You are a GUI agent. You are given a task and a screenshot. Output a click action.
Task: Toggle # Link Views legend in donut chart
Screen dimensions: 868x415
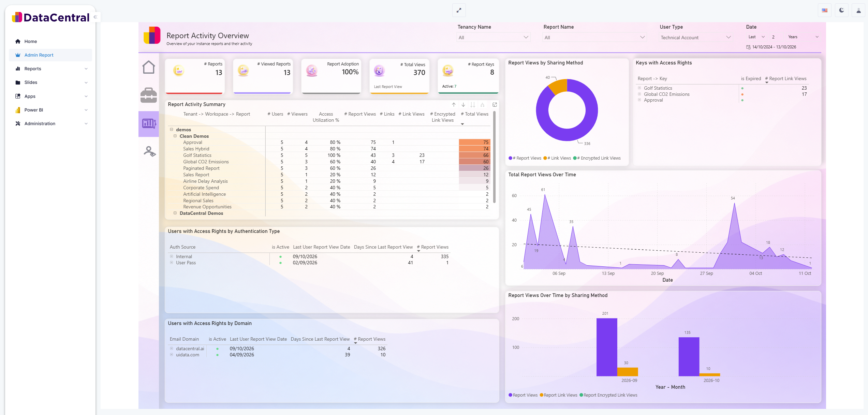tap(557, 158)
